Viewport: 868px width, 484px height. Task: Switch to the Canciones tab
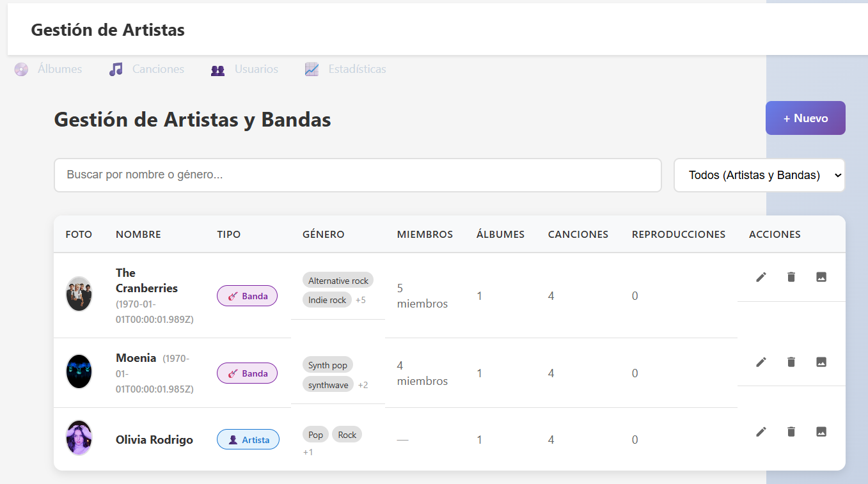coord(146,69)
